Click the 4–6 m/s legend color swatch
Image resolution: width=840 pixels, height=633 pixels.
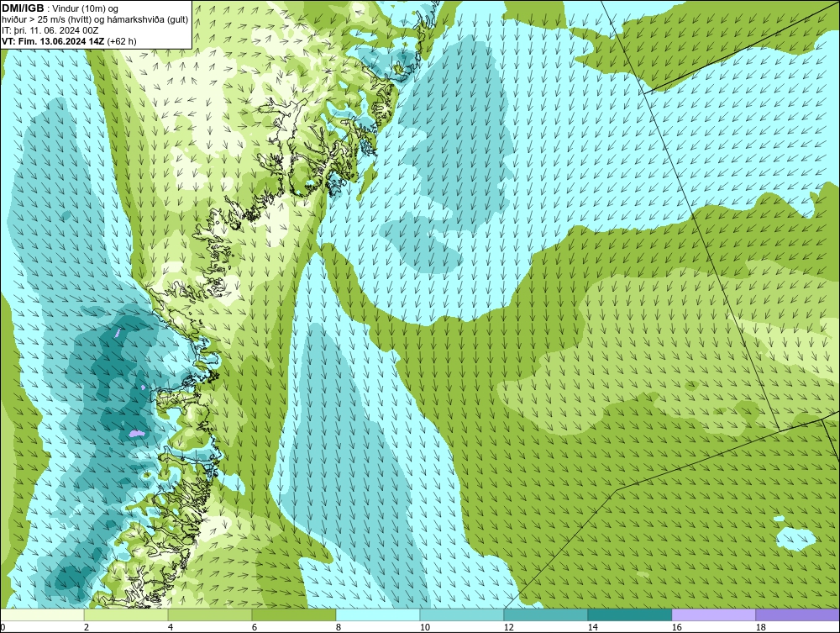coord(210,615)
